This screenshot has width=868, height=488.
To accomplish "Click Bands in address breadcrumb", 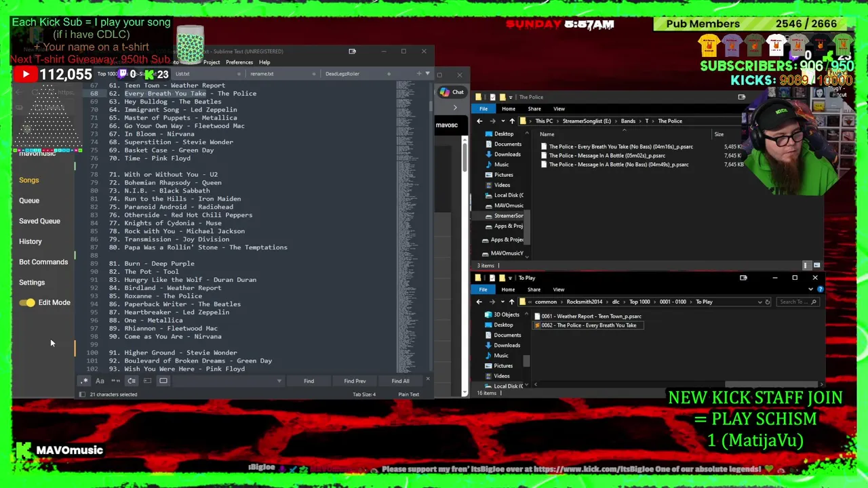I will [628, 121].
